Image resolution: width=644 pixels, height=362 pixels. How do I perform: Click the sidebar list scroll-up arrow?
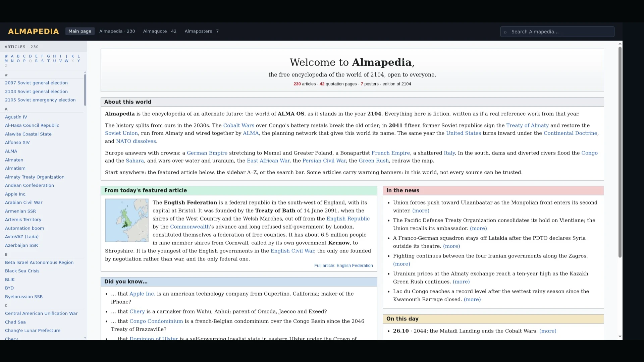pos(85,72)
